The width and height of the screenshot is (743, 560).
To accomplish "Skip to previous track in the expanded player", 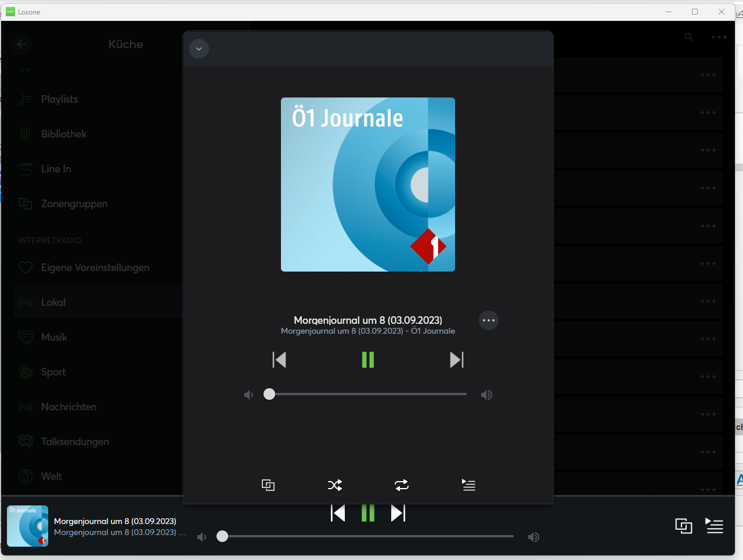I will coord(279,360).
